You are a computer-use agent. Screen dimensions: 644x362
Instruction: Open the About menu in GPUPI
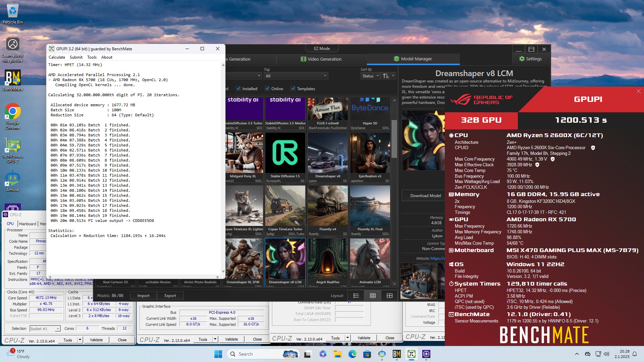(107, 57)
